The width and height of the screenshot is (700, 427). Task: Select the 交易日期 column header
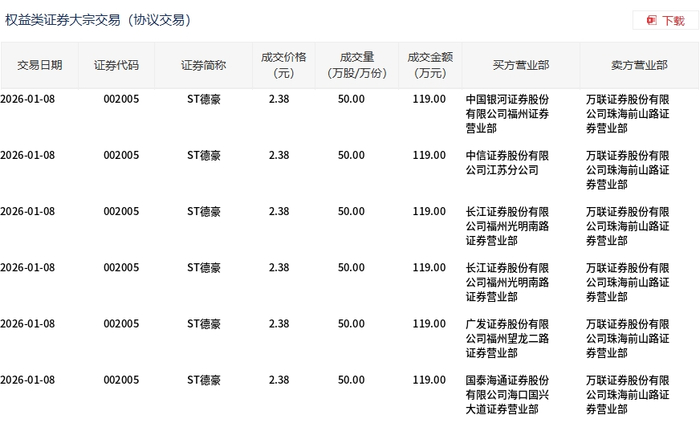[39, 65]
